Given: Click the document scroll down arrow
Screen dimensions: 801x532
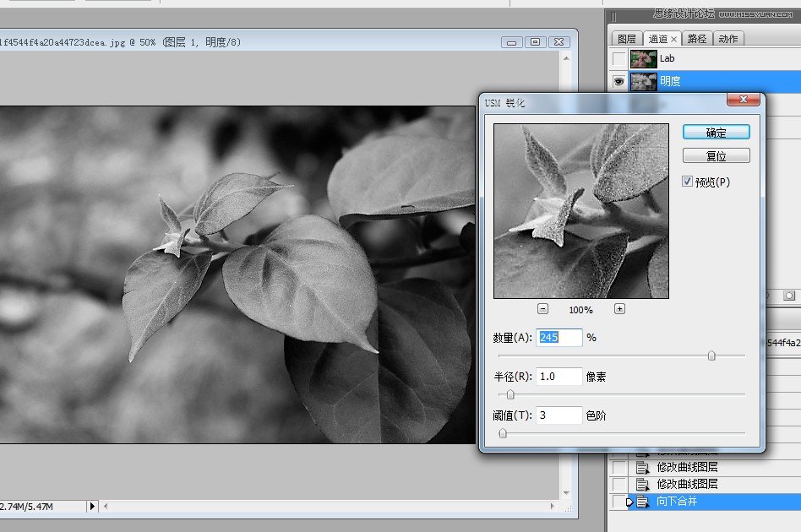Looking at the screenshot, I should pos(566,492).
